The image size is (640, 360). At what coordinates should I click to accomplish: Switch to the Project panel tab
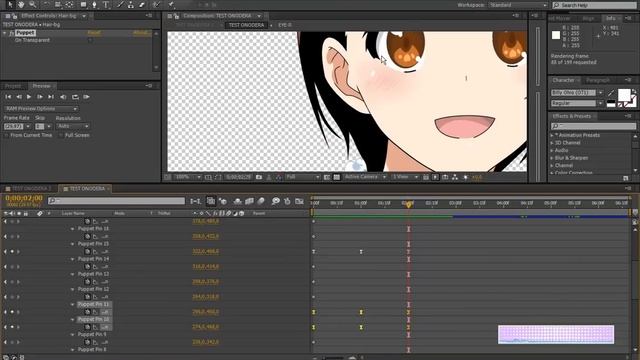pos(13,86)
